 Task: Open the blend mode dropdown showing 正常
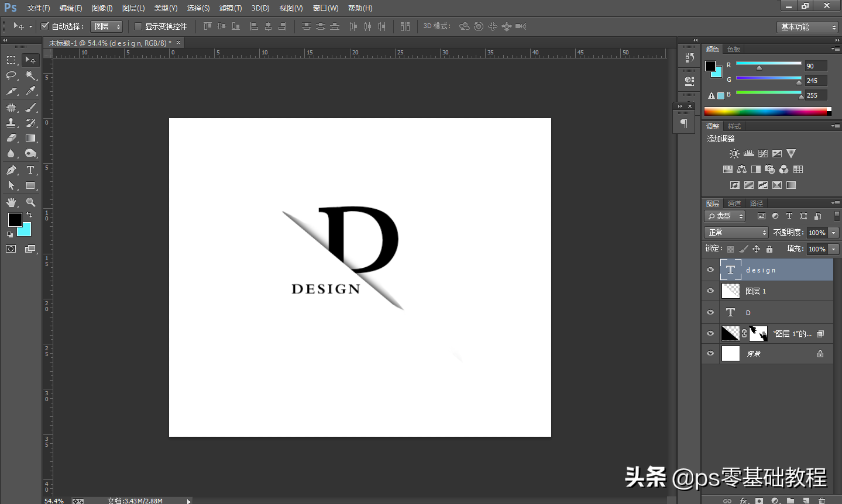tap(735, 232)
